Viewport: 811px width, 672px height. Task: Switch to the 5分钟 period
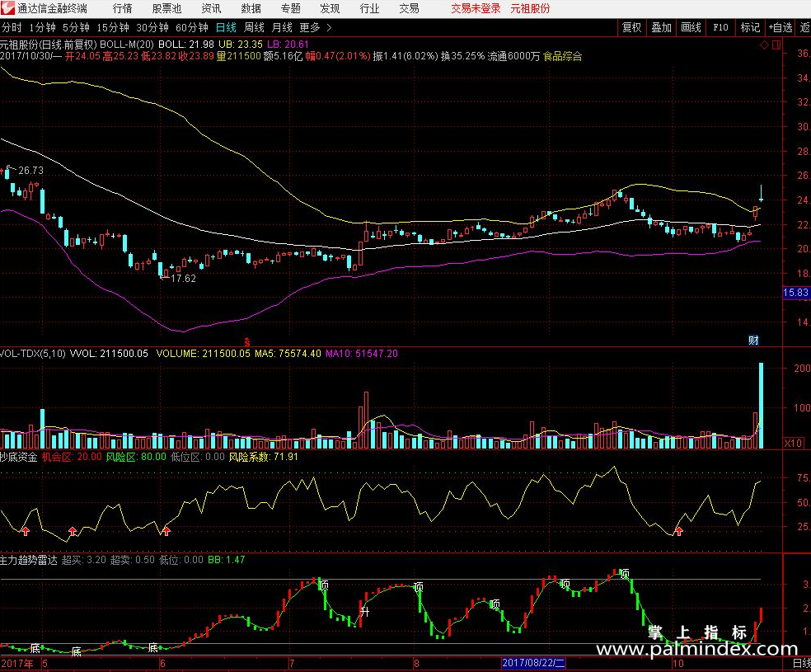[76, 27]
